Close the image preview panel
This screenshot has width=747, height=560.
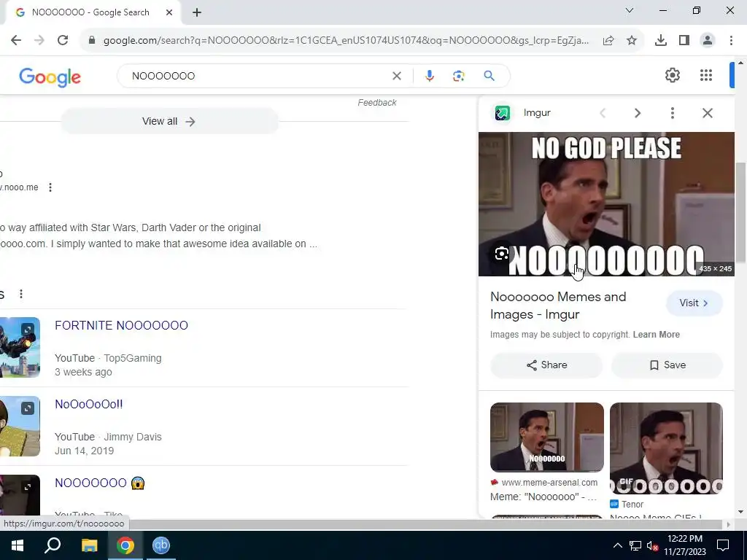click(x=708, y=113)
